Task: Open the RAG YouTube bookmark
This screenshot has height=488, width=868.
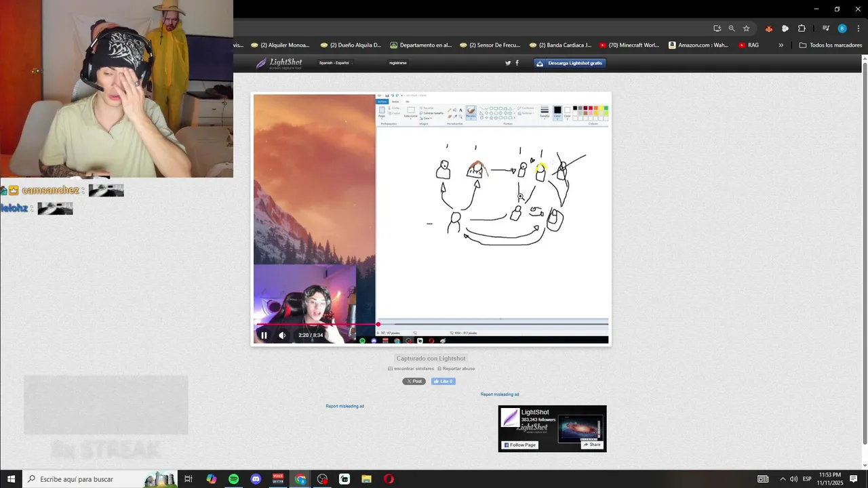Action: [x=749, y=45]
